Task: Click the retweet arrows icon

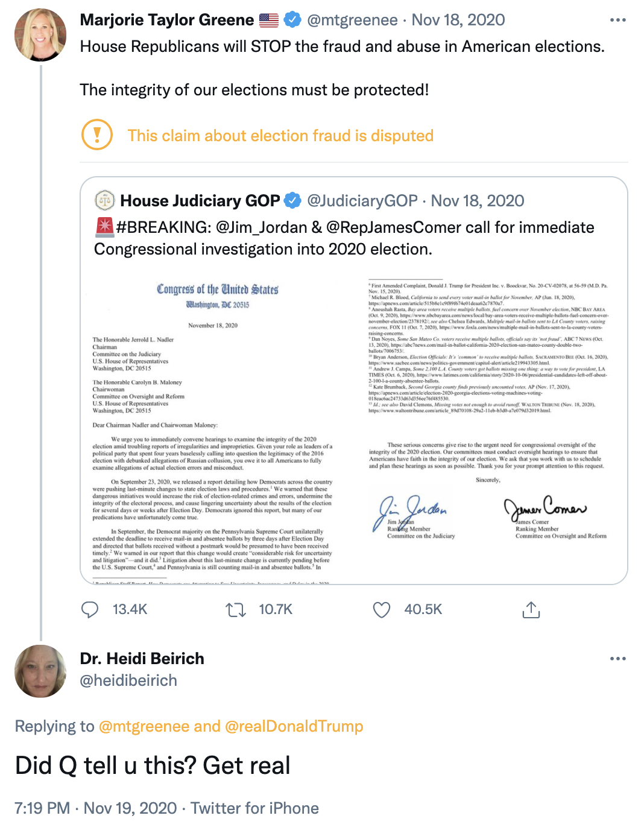Action: tap(236, 610)
